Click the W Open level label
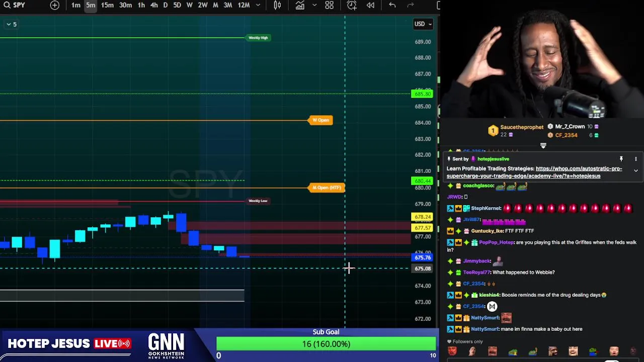This screenshot has height=362, width=644. pos(320,120)
